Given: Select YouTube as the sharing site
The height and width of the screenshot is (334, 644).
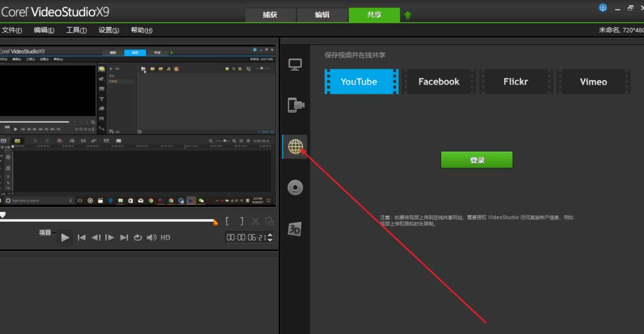Looking at the screenshot, I should (x=361, y=82).
